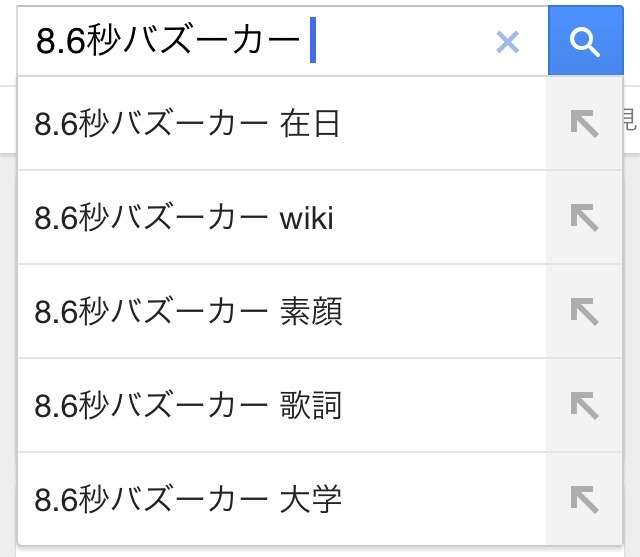Click the blue magnifier search button

[x=585, y=40]
